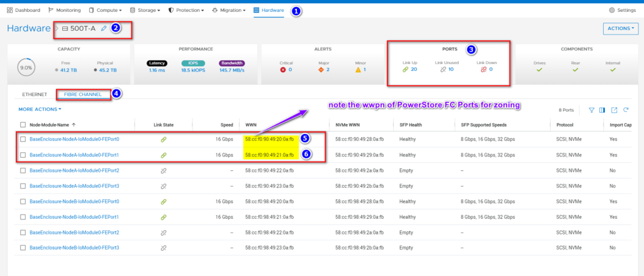
Task: Toggle the select-all checkbox in table header
Action: [x=23, y=124]
